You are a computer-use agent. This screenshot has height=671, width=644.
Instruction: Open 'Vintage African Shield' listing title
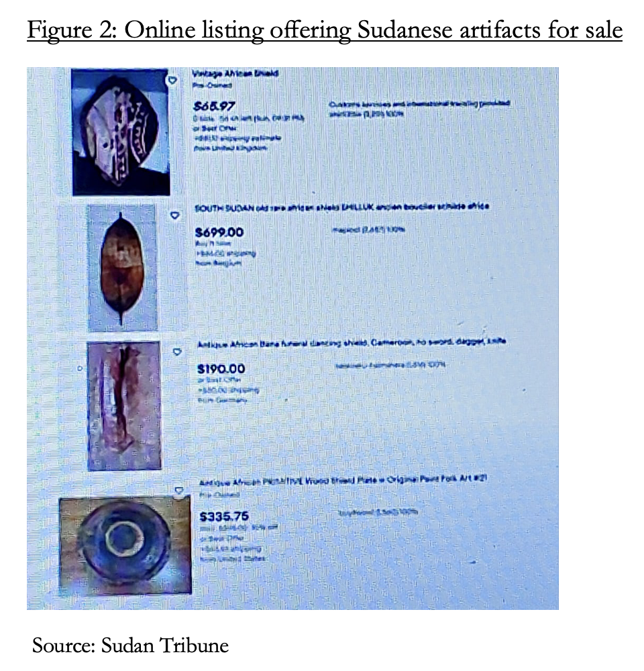235,73
